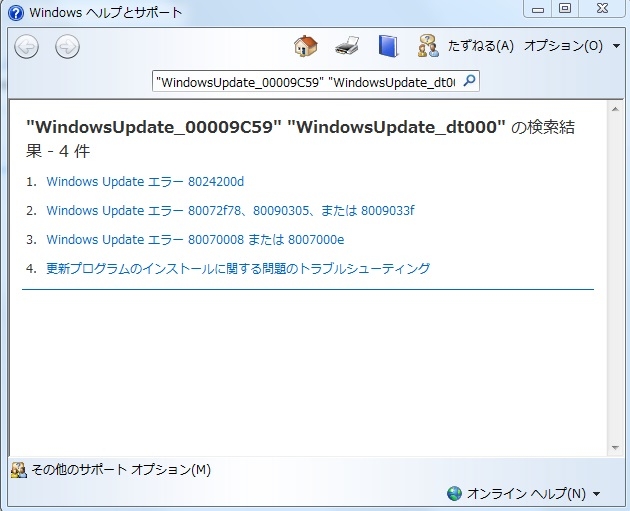Screen dimensions: 630x511
Task: Click the online help globe icon
Action: 454,493
